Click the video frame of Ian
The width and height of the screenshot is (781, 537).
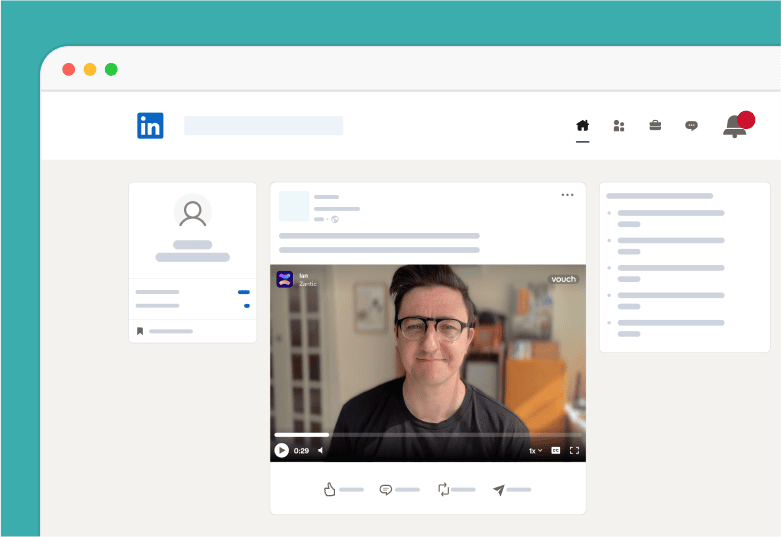tap(428, 363)
